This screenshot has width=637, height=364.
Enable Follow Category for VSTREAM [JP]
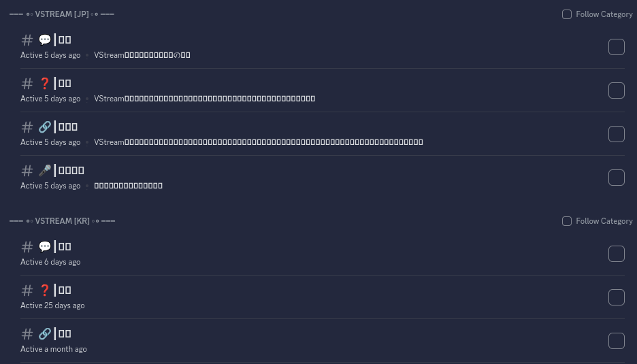(x=567, y=14)
